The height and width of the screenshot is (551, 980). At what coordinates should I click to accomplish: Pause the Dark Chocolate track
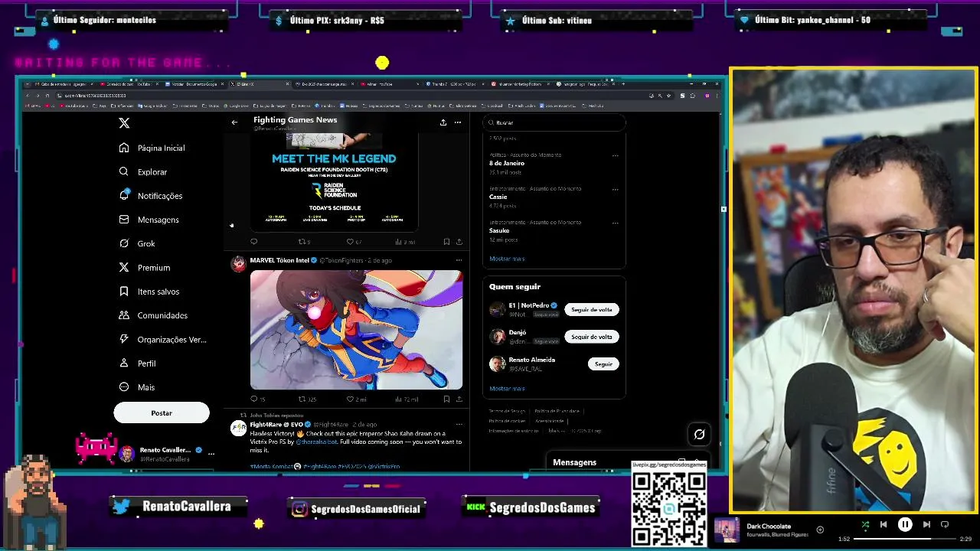pyautogui.click(x=905, y=525)
